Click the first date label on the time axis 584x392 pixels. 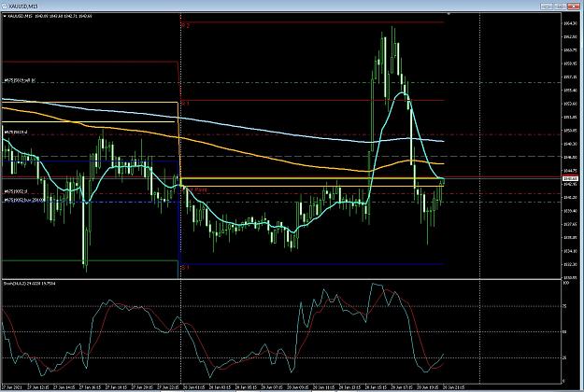[12, 387]
